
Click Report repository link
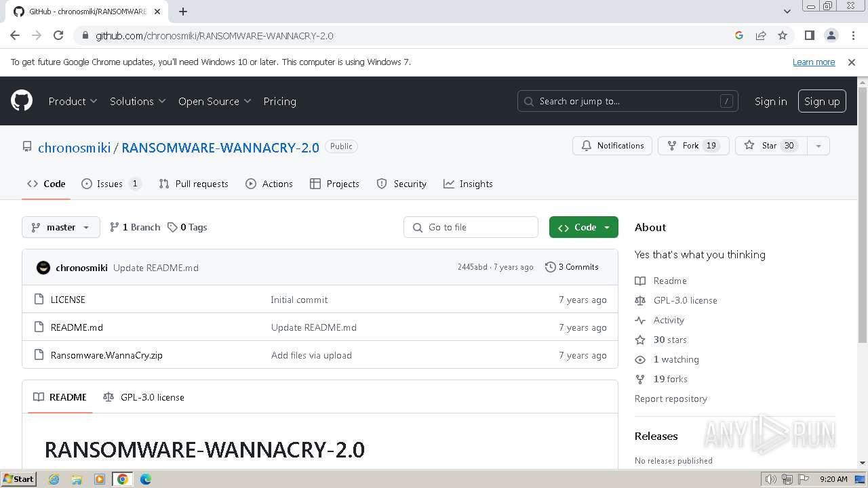tap(671, 399)
